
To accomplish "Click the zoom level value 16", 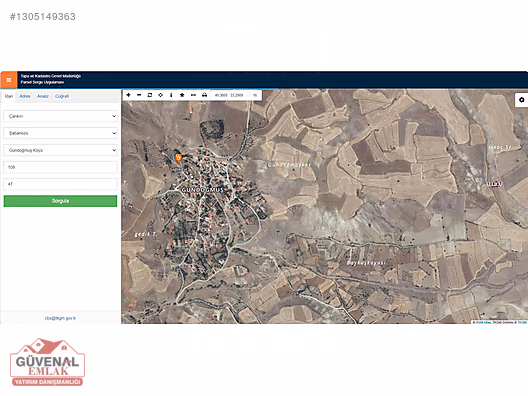I will pos(255,95).
